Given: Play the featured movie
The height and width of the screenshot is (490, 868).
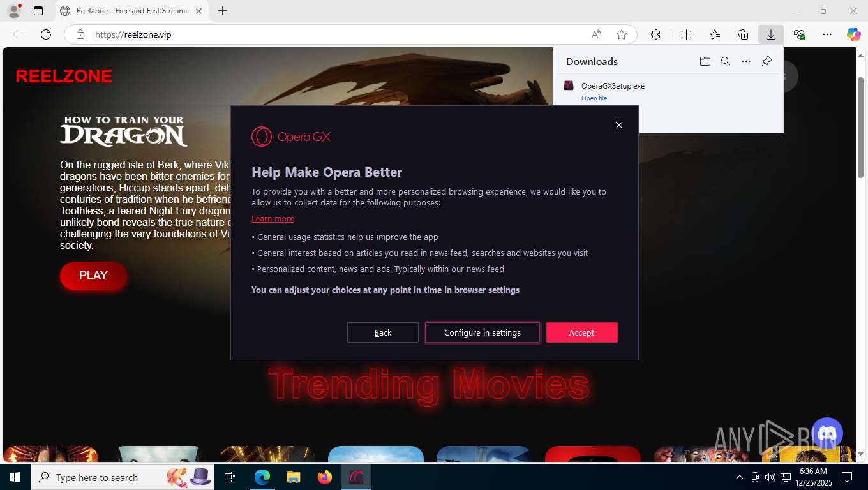Looking at the screenshot, I should pos(93,276).
